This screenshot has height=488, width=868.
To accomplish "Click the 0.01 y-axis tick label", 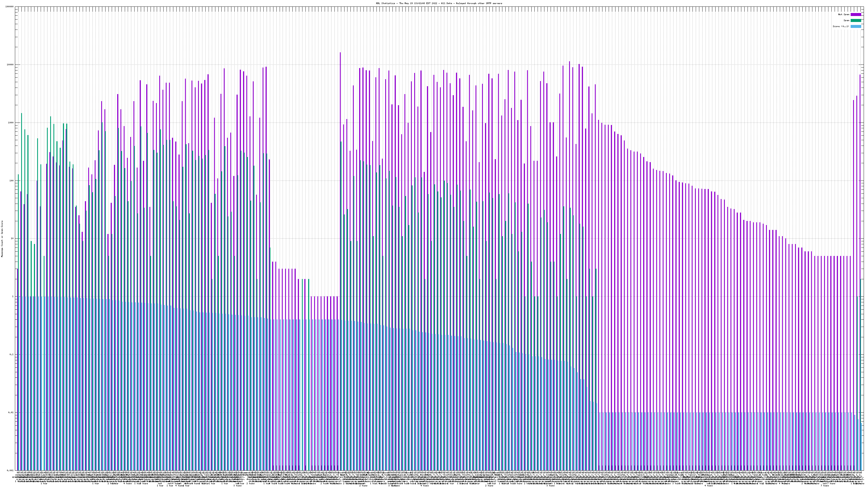I will [x=11, y=412].
